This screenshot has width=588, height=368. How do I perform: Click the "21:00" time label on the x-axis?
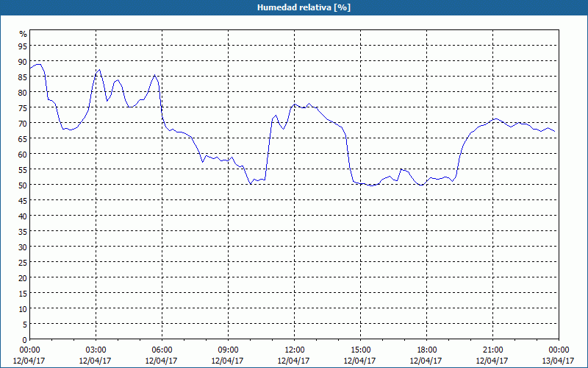tap(492, 350)
